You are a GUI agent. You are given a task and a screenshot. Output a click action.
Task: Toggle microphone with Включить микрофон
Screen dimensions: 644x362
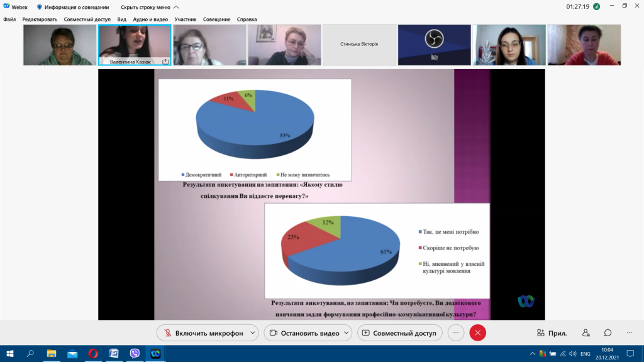coord(203,333)
